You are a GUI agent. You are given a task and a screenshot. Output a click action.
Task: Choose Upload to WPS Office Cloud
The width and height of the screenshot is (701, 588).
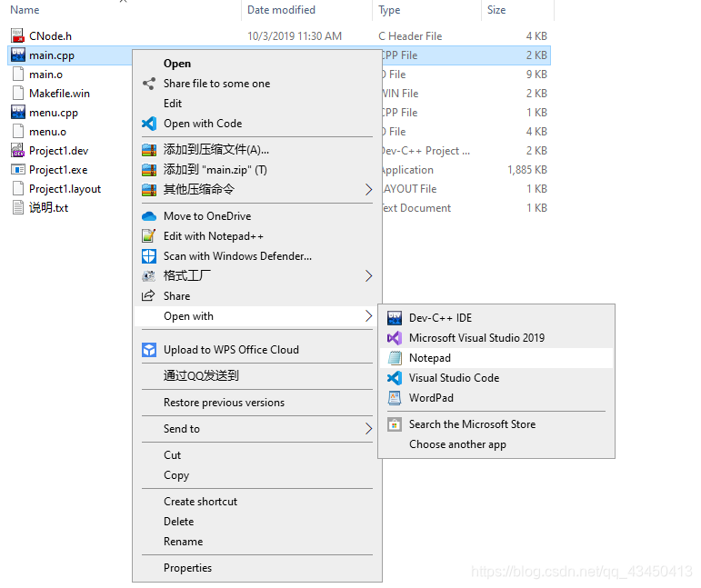[257, 350]
